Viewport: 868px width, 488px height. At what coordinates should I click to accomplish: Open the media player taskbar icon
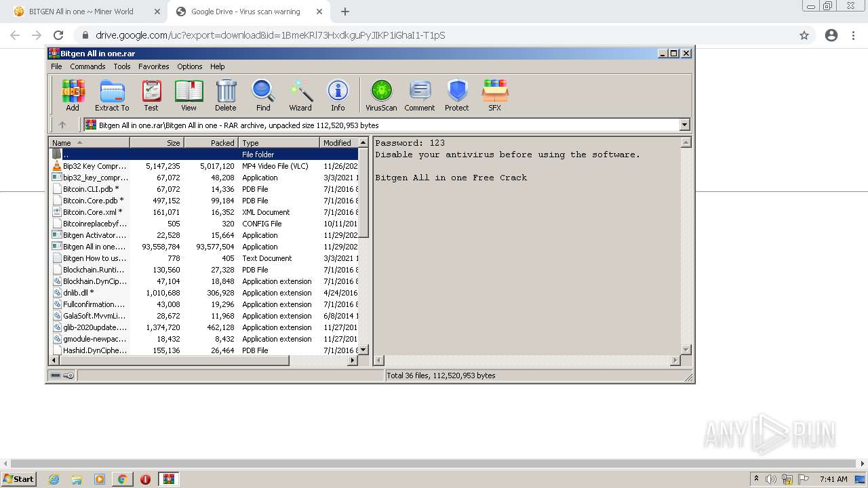click(100, 479)
